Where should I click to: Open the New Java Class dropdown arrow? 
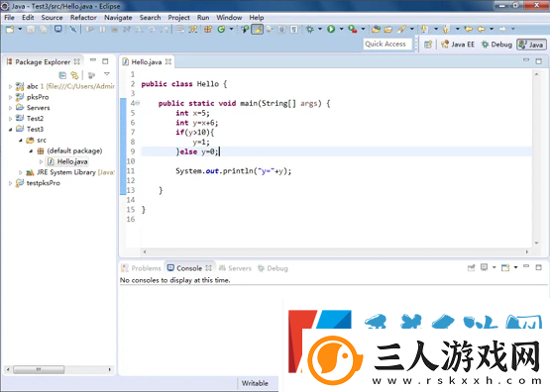[231, 29]
